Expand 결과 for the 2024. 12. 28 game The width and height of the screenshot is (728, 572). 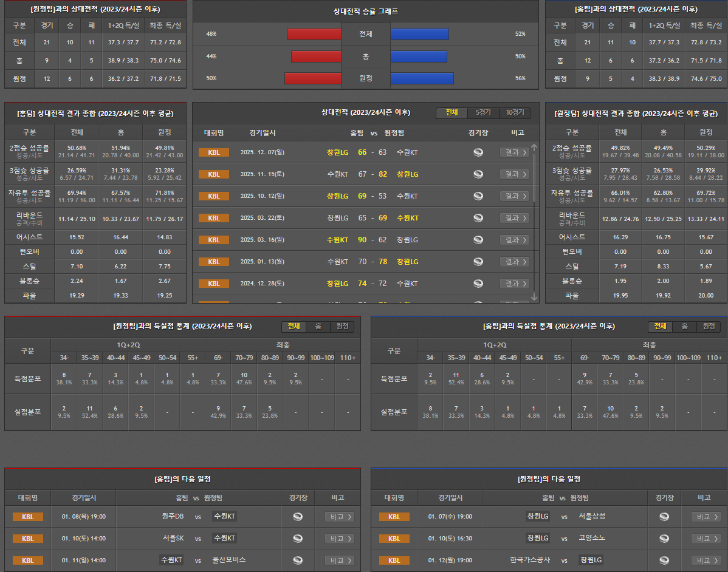[x=514, y=284]
